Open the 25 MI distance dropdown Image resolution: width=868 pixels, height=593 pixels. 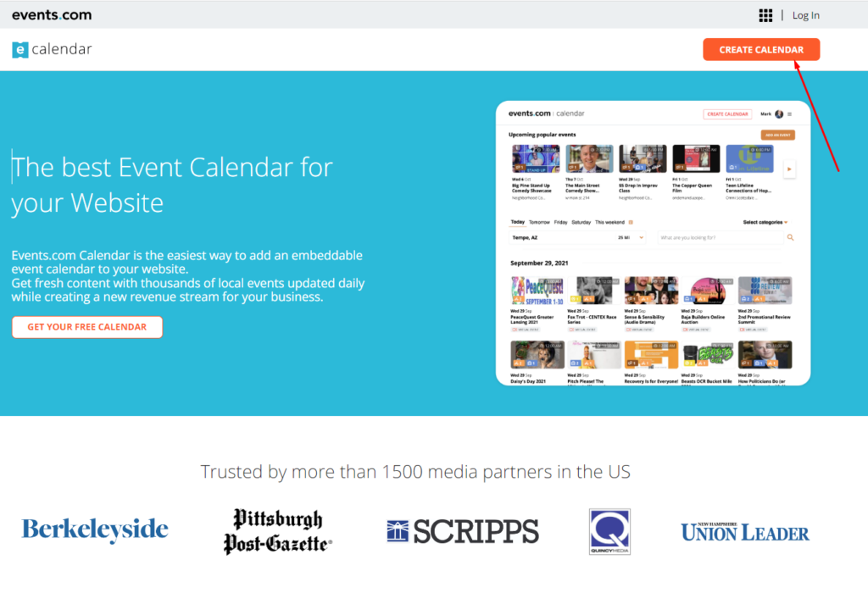pyautogui.click(x=631, y=238)
